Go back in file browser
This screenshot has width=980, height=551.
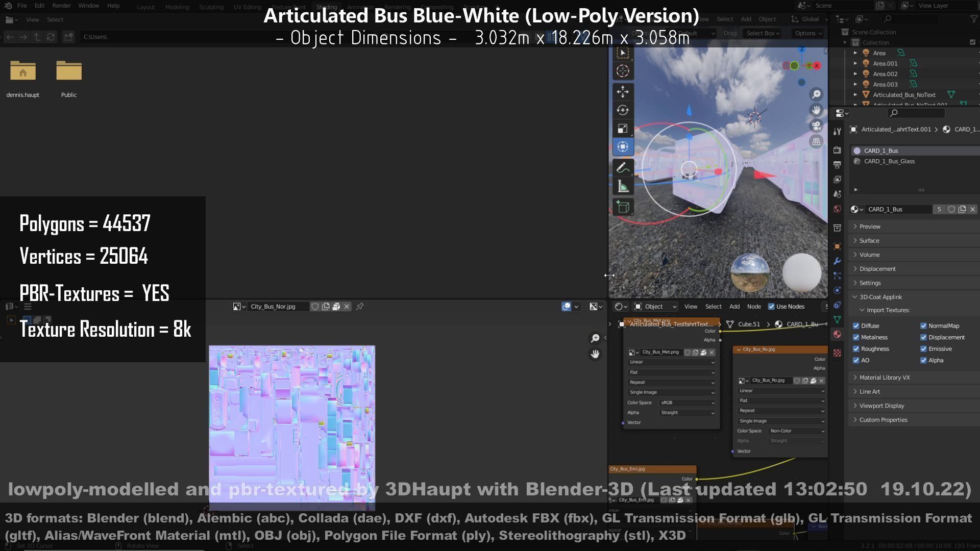[10, 37]
